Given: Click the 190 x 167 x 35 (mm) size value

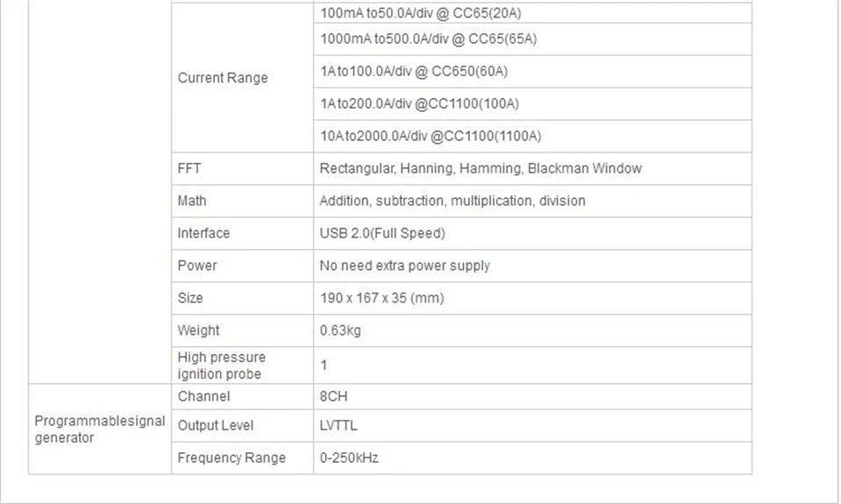Looking at the screenshot, I should [381, 298].
